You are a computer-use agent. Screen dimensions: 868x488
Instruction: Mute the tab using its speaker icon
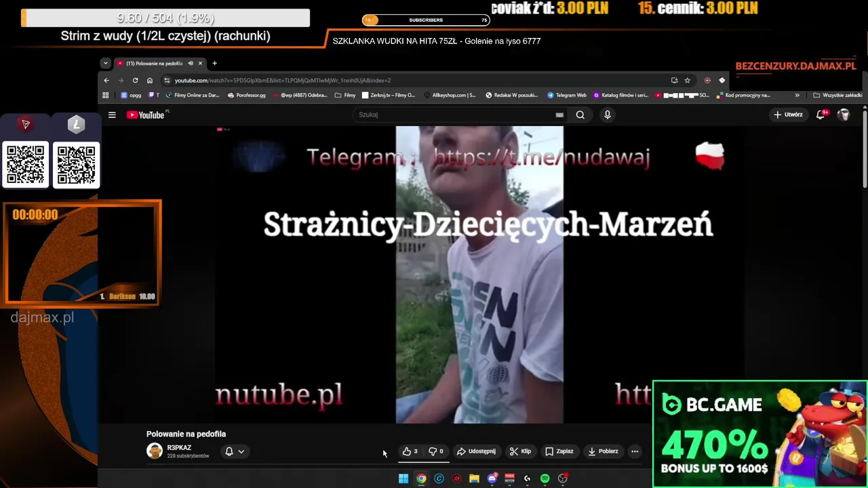[191, 63]
